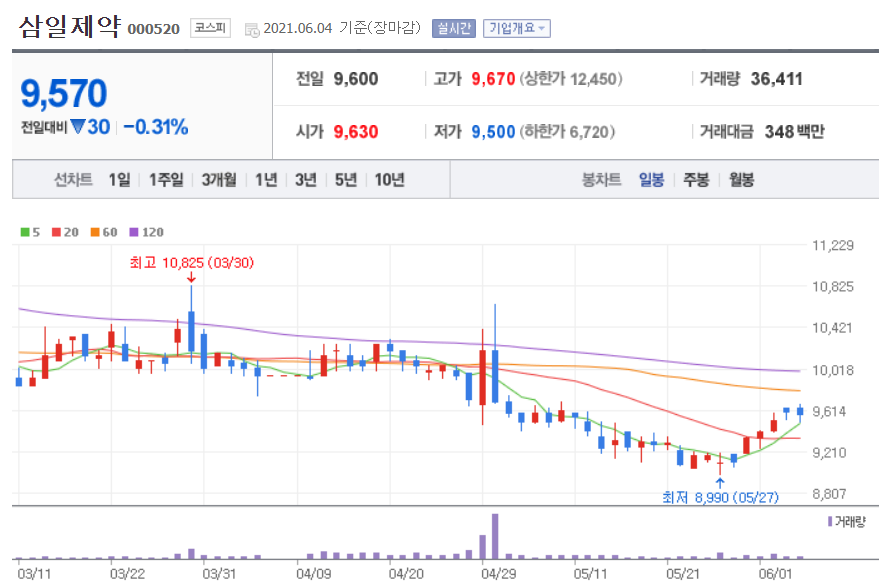Click the 04/29 date axis label

point(498,574)
